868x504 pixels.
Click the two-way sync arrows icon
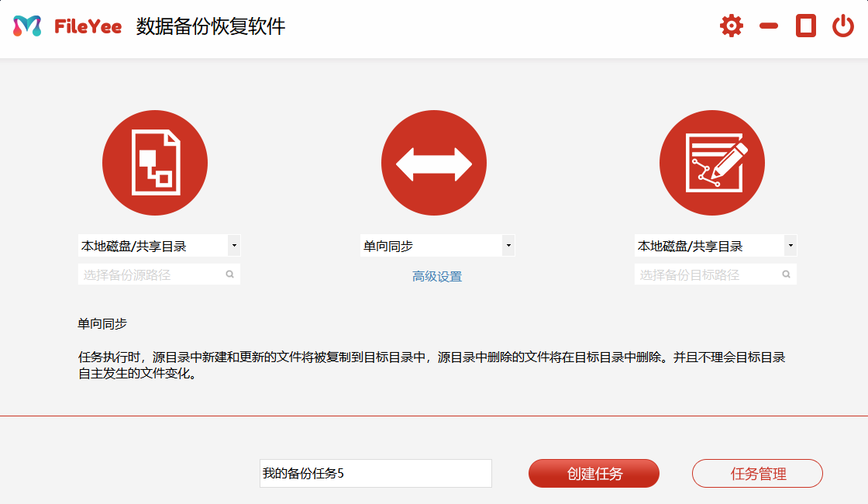click(x=433, y=162)
